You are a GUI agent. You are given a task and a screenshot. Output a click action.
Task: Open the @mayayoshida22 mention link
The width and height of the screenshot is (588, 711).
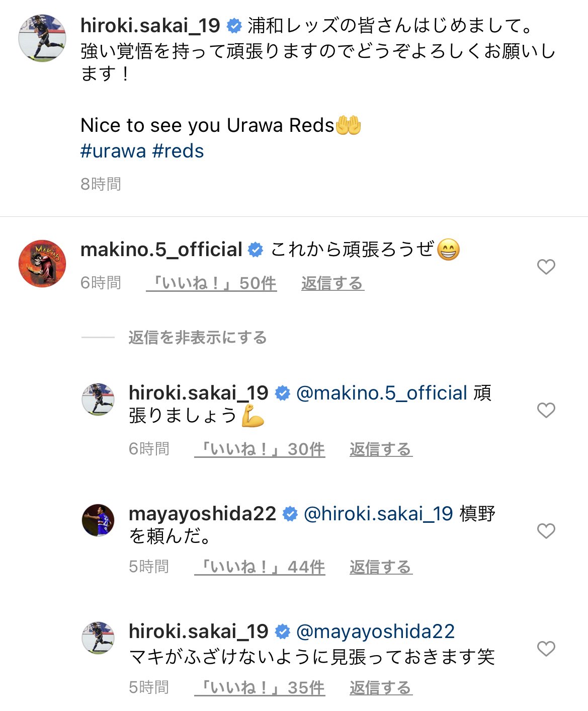[x=375, y=631]
